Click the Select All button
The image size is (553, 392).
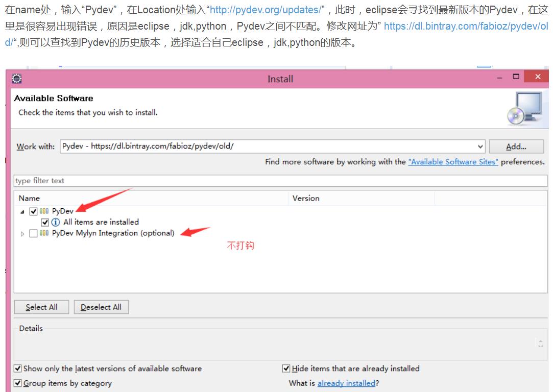[42, 307]
